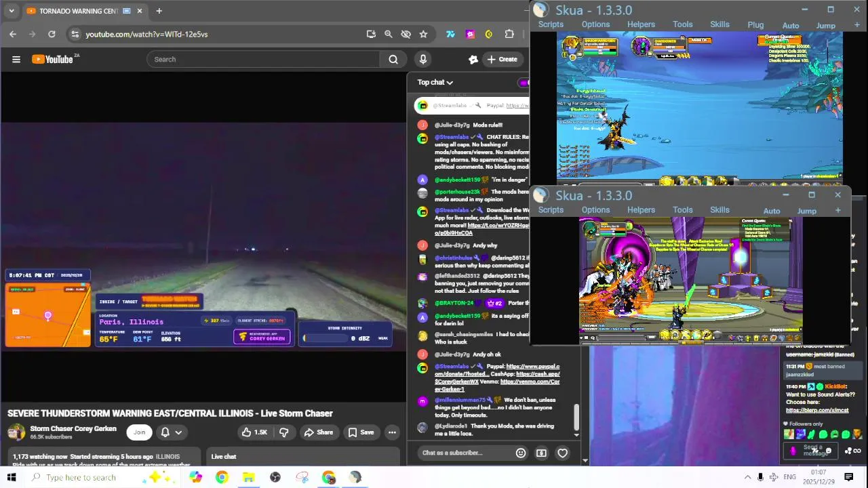This screenshot has width=868, height=488.
Task: Open Tools menu in top Skua window
Action: [x=682, y=24]
